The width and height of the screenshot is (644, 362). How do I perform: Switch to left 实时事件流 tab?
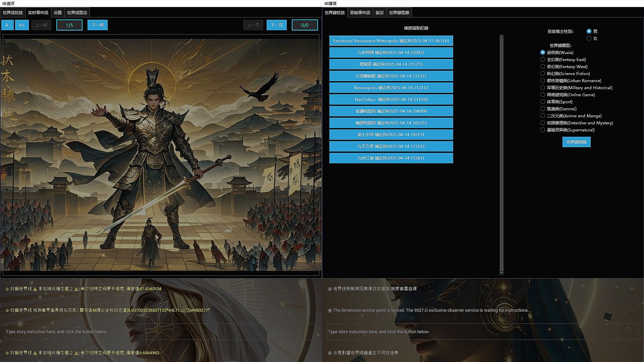click(x=38, y=13)
